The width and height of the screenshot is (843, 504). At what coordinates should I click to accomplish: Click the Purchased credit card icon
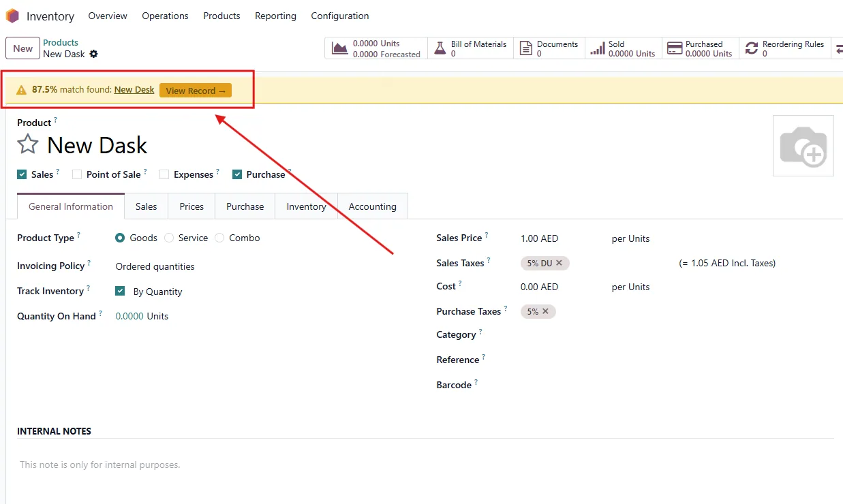[x=675, y=48]
